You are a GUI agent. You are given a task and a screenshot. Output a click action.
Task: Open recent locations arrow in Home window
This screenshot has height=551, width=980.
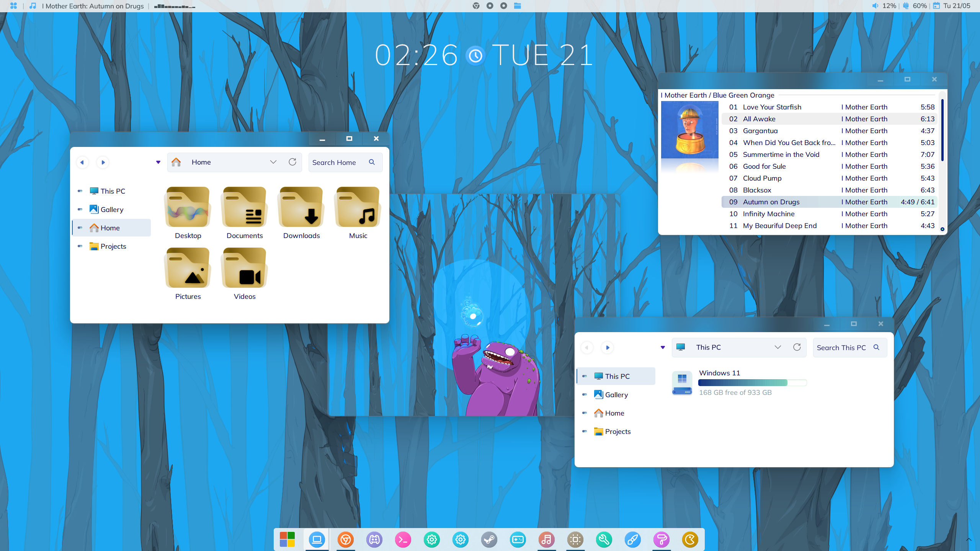pos(158,162)
